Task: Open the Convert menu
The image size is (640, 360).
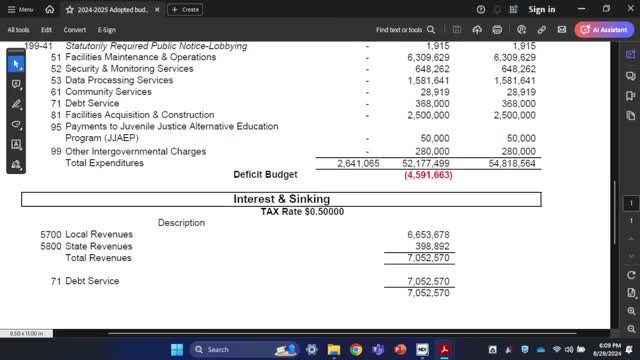Action: point(75,30)
